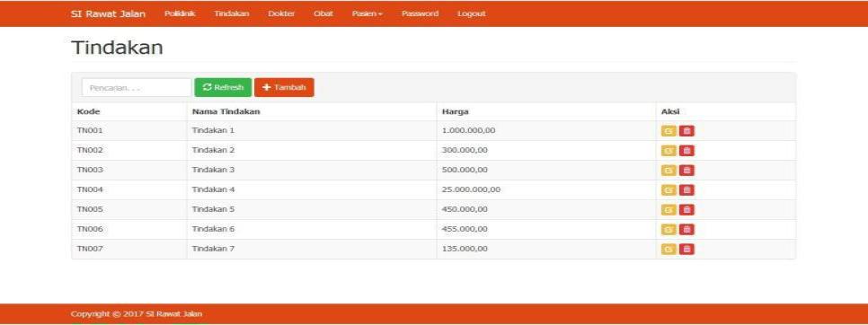Edit Tindakan 6 record
This screenshot has height=325, width=868.
pos(669,229)
